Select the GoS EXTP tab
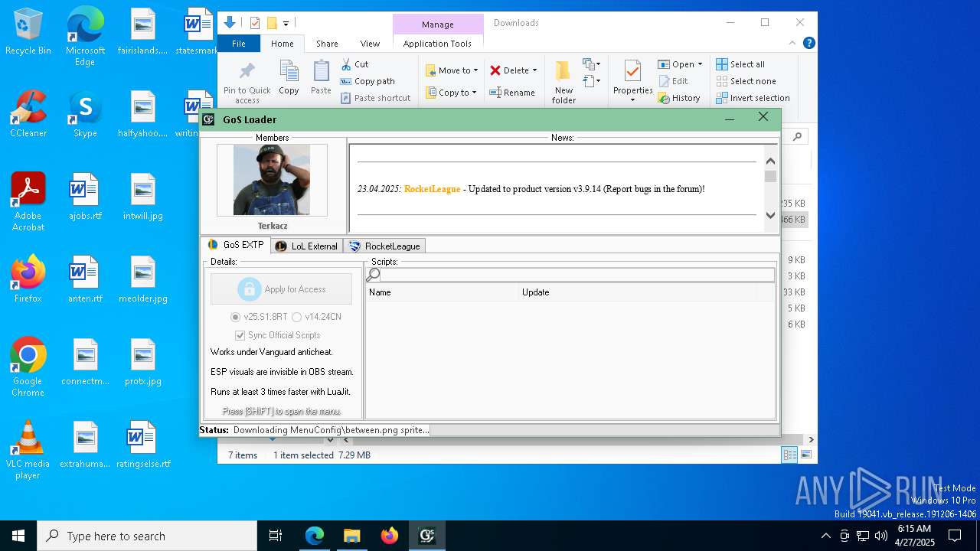Viewport: 980px width, 551px height. point(236,245)
